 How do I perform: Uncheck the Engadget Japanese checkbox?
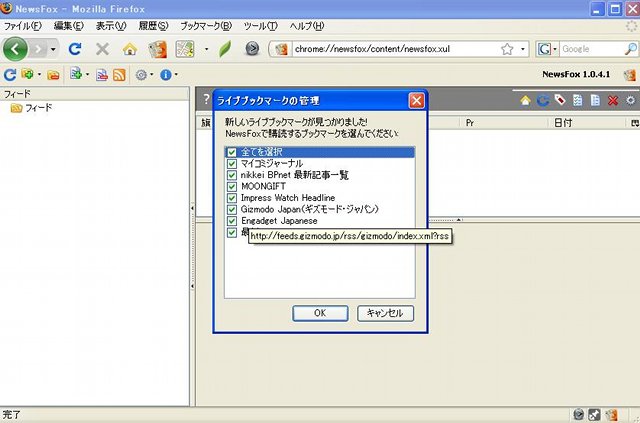pos(232,221)
